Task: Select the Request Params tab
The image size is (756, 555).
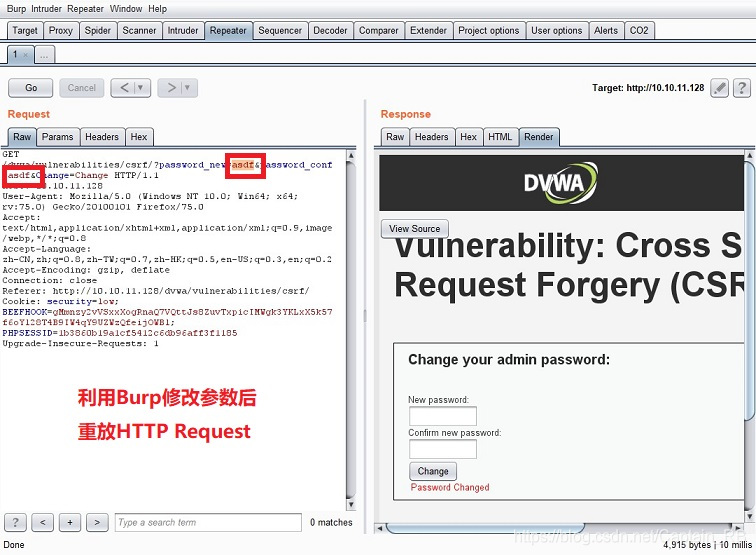Action: coord(57,137)
